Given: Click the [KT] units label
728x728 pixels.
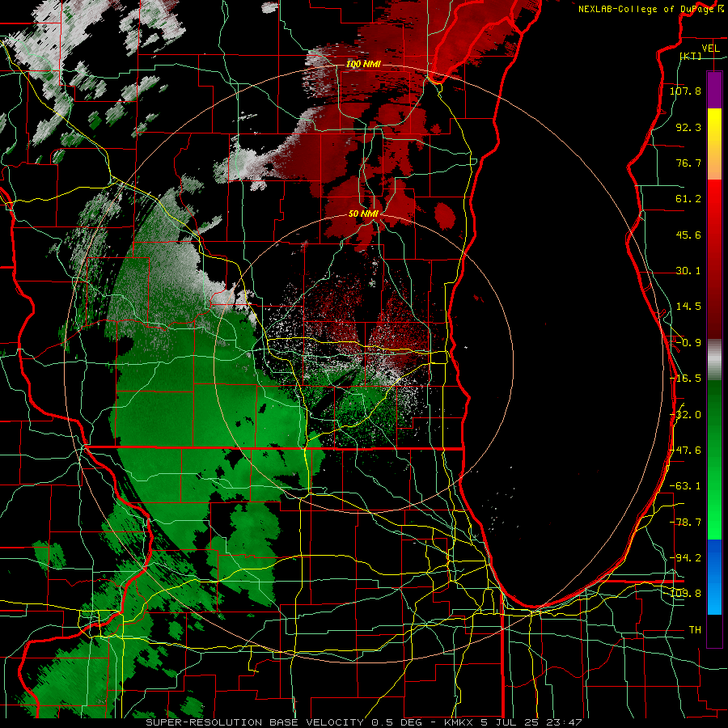Looking at the screenshot, I should [690, 56].
